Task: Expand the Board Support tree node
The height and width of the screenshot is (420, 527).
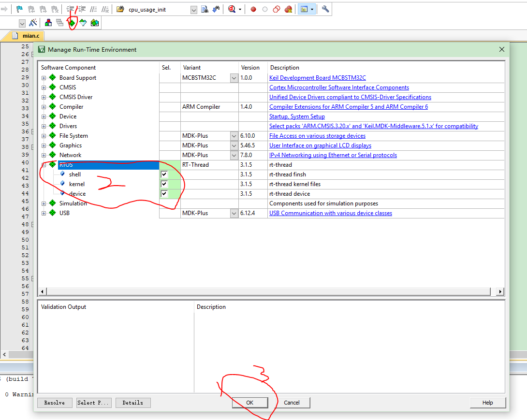Action: tap(44, 78)
